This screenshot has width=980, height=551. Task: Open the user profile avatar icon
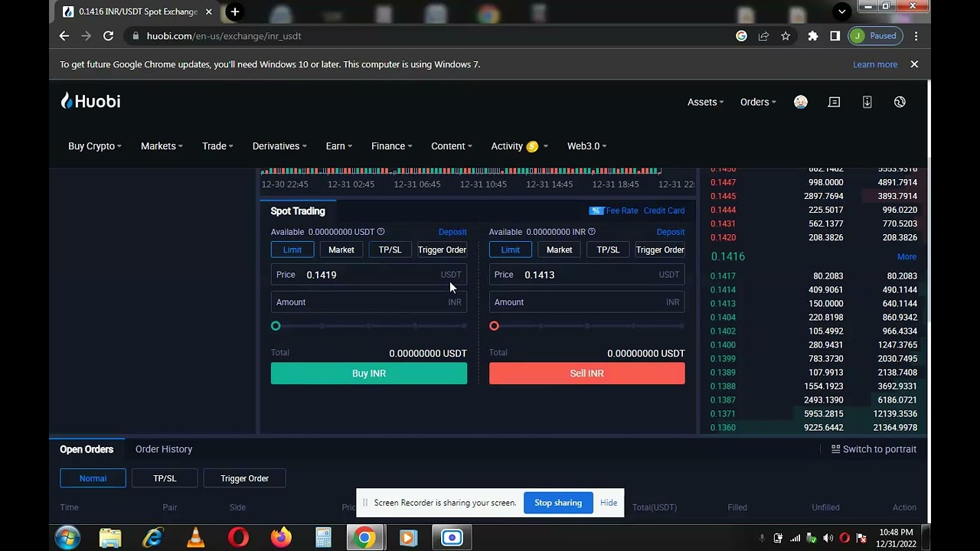pyautogui.click(x=801, y=102)
